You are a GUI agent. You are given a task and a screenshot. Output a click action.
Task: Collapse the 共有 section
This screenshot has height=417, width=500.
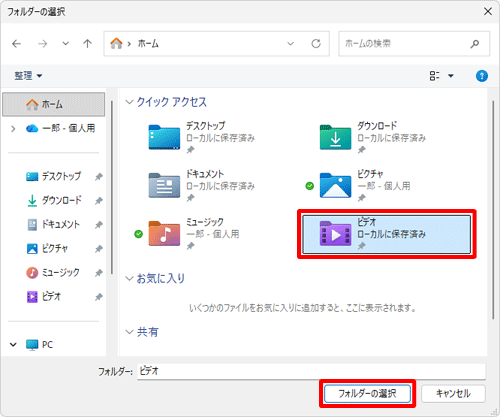[x=129, y=332]
